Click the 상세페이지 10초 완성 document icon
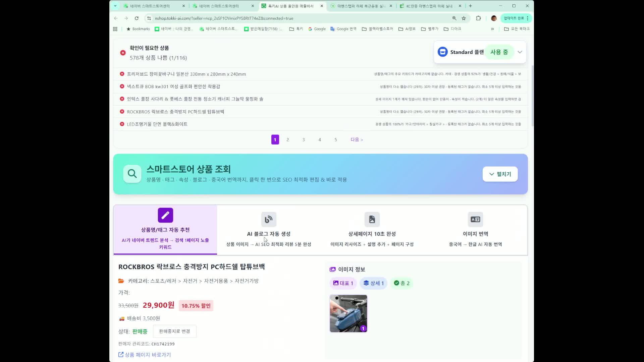Image resolution: width=644 pixels, height=362 pixels. tap(372, 219)
